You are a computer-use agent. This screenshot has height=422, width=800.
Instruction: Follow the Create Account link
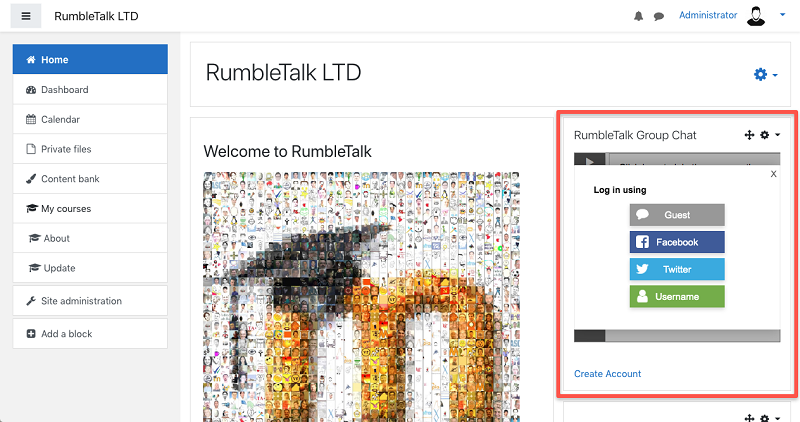[x=607, y=374]
